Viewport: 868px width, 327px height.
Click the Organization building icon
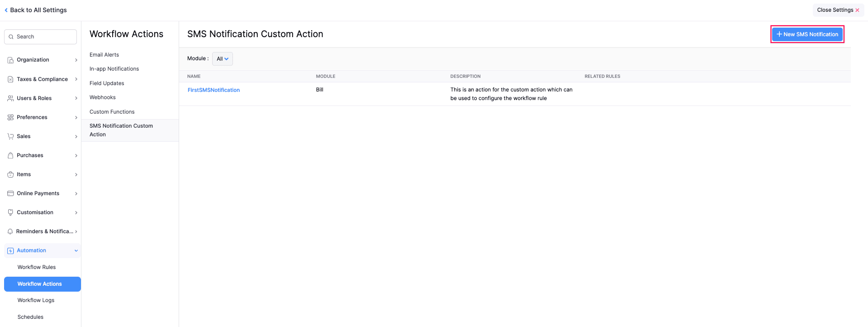10,60
